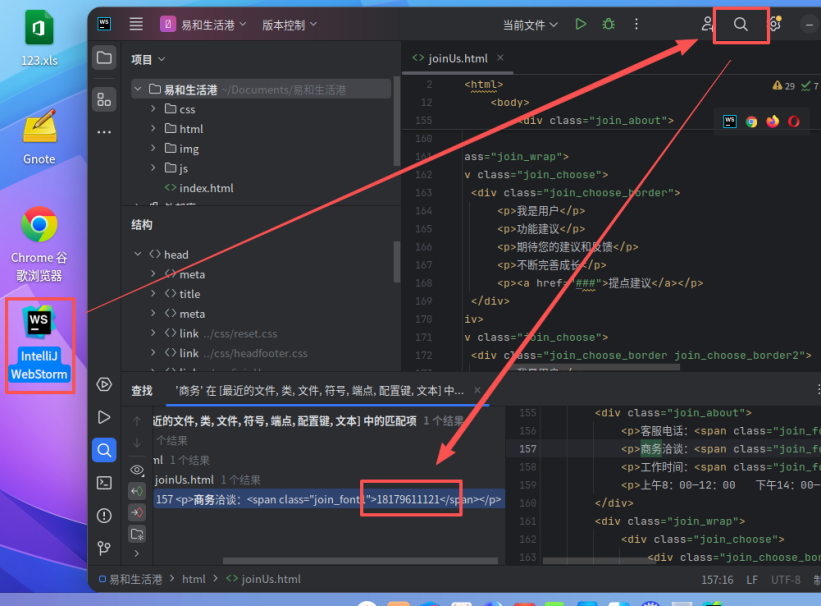The width and height of the screenshot is (821, 606).
Task: Click joinUs.html breadcrumb in status bar
Action: pos(263,579)
